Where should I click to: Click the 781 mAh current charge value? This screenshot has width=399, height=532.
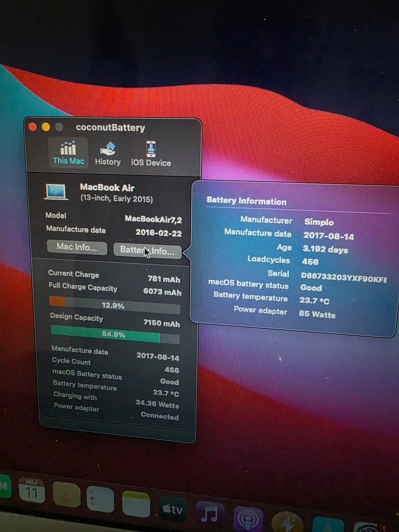click(164, 279)
